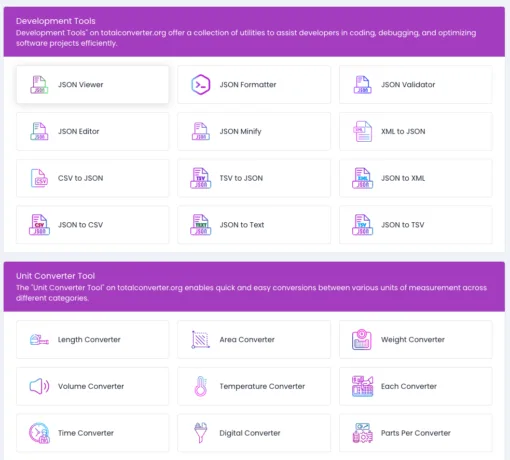Click the XML to JSON document icon
This screenshot has height=460, width=510.
click(362, 131)
